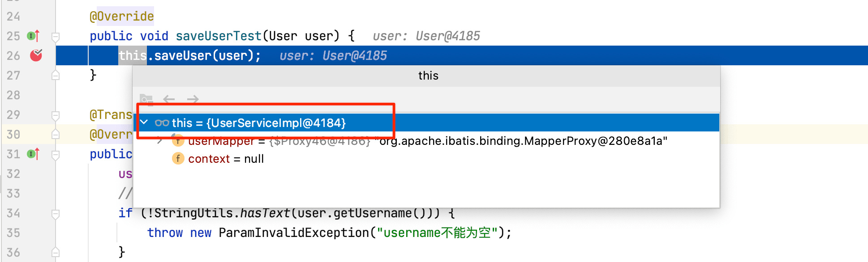Click implements-method gutter icon on line 31
868x262 pixels.
click(x=33, y=154)
